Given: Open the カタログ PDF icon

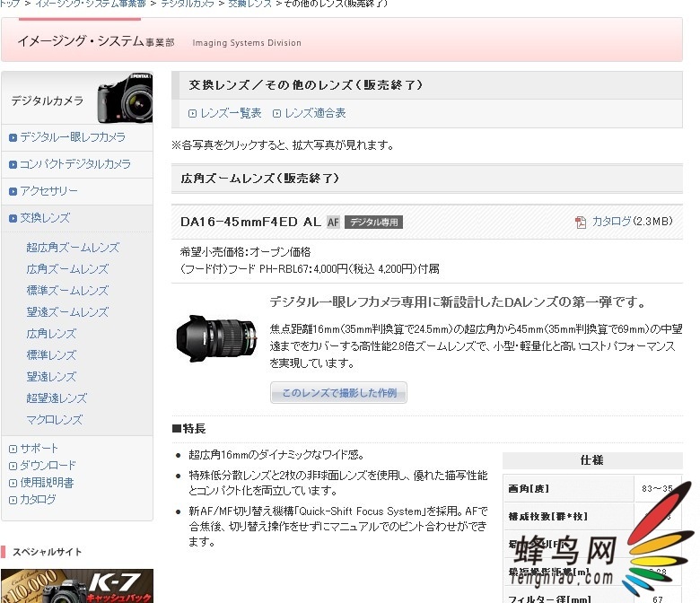Looking at the screenshot, I should click(x=581, y=222).
